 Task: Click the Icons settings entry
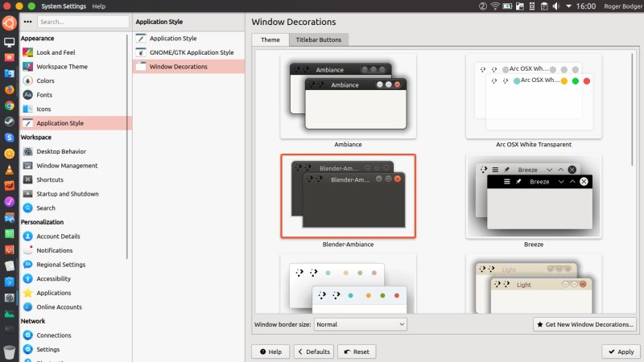(x=43, y=109)
